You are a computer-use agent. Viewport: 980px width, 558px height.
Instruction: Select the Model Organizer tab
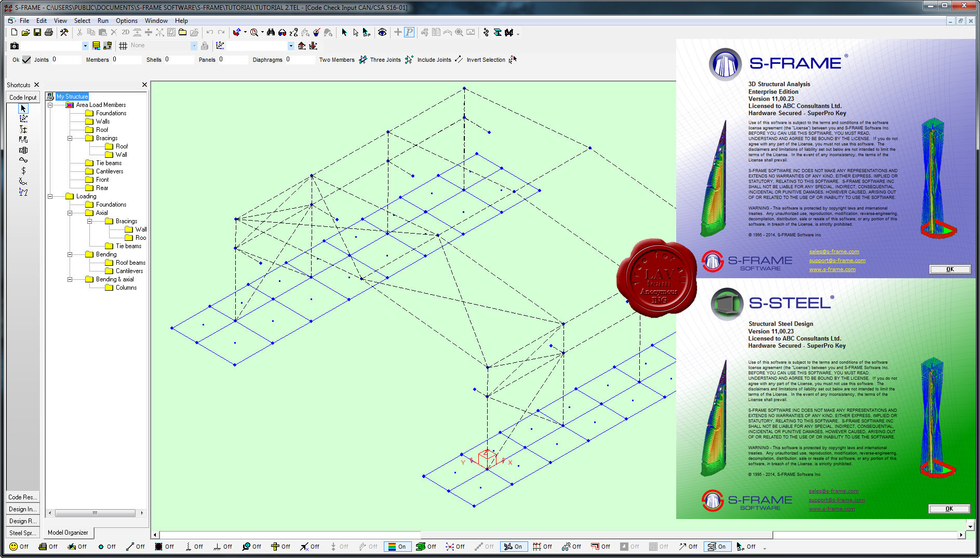(68, 532)
